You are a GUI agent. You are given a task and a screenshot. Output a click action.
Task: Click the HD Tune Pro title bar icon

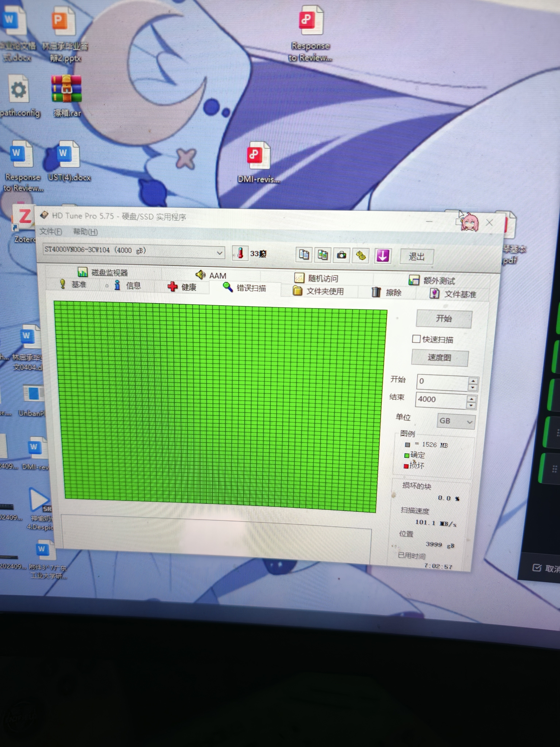tap(44, 215)
